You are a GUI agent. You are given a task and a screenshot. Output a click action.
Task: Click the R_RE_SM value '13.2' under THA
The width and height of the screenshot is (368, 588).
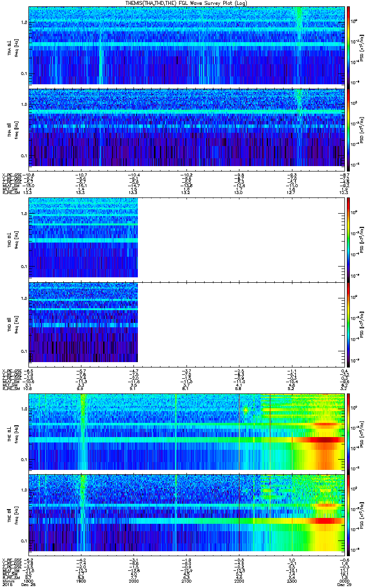coord(186,193)
